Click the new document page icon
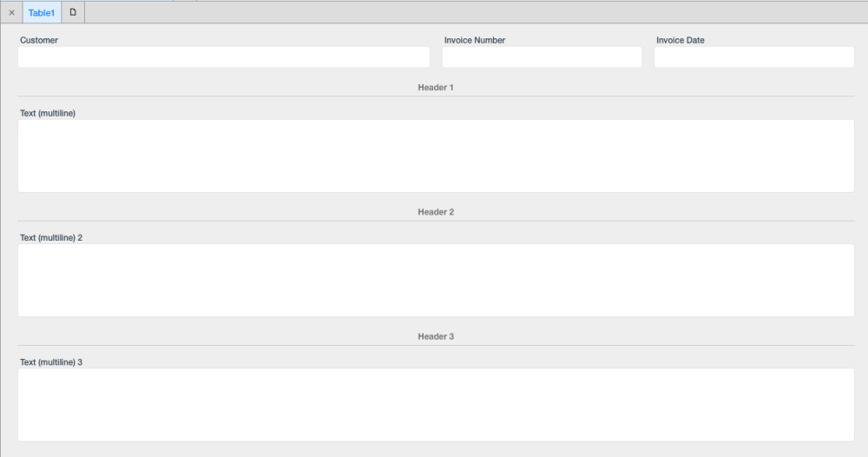The image size is (868, 457). (x=73, y=12)
